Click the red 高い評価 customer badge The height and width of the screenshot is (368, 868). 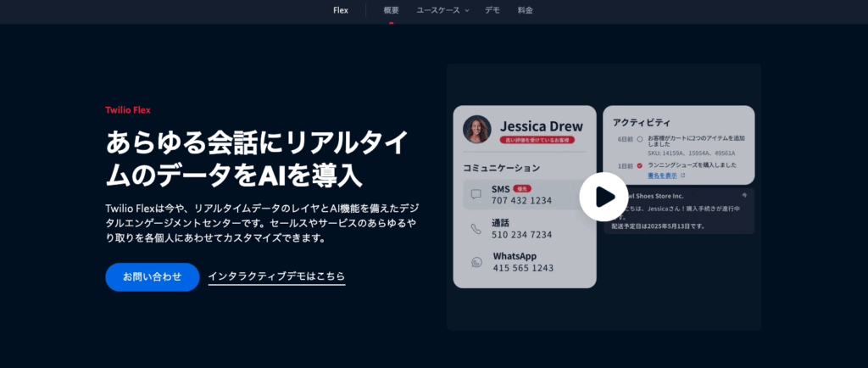pos(537,140)
